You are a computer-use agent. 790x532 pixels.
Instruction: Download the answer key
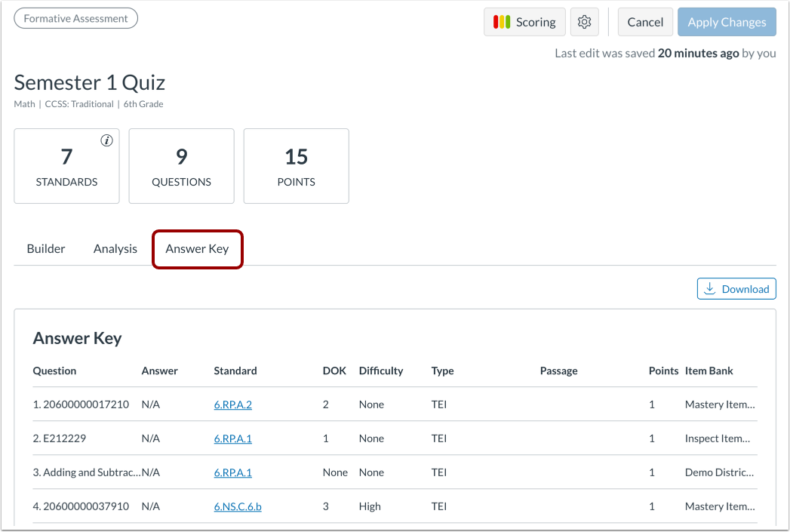point(736,288)
